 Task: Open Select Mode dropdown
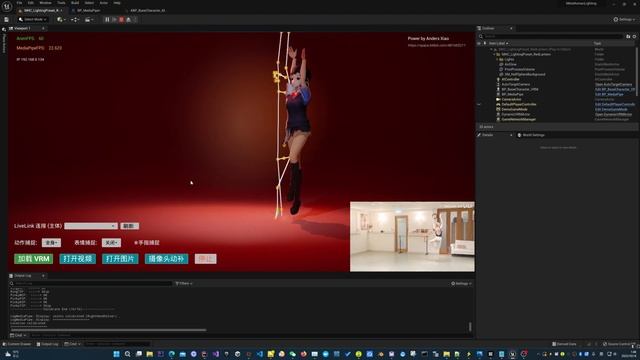(x=33, y=20)
